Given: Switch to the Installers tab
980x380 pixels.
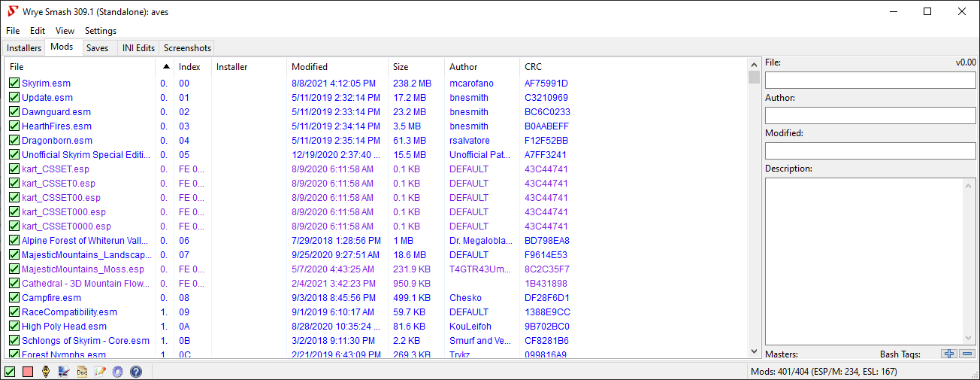Looking at the screenshot, I should (x=24, y=48).
